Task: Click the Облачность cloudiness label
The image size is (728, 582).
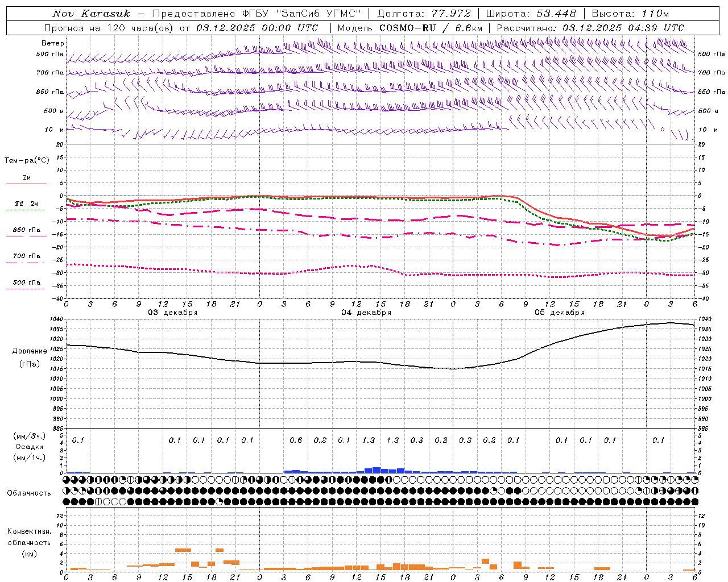Action: point(29,493)
